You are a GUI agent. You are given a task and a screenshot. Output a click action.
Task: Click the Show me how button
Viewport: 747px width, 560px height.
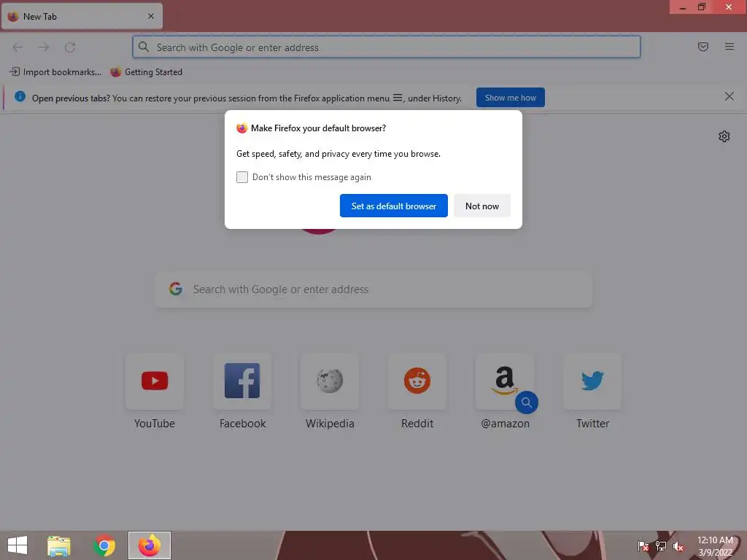point(510,98)
